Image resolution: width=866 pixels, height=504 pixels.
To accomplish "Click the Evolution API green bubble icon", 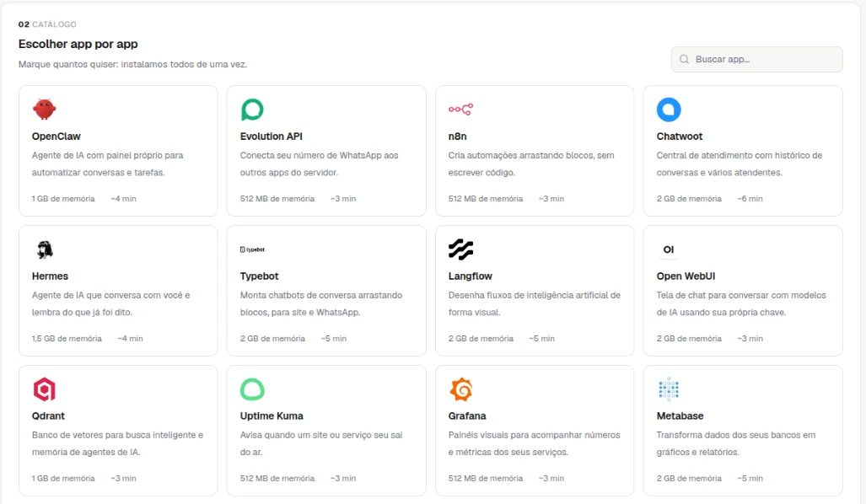I will point(252,110).
